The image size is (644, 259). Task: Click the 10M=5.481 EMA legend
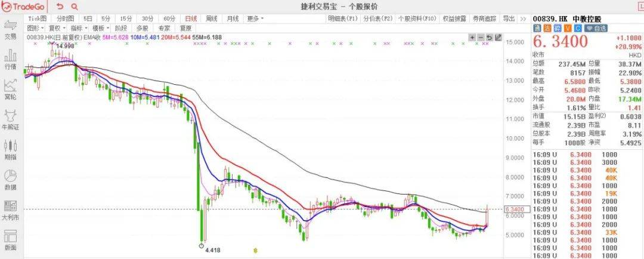click(x=145, y=37)
